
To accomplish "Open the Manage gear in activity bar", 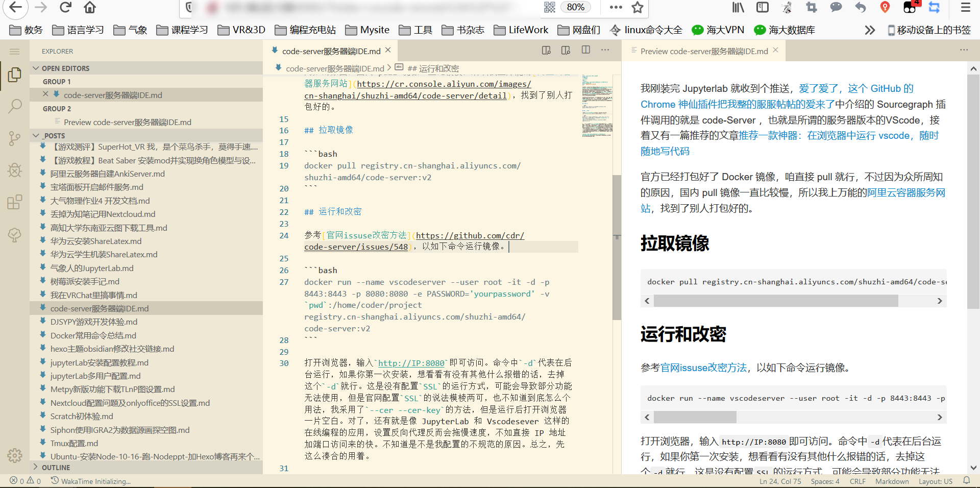I will tap(15, 455).
